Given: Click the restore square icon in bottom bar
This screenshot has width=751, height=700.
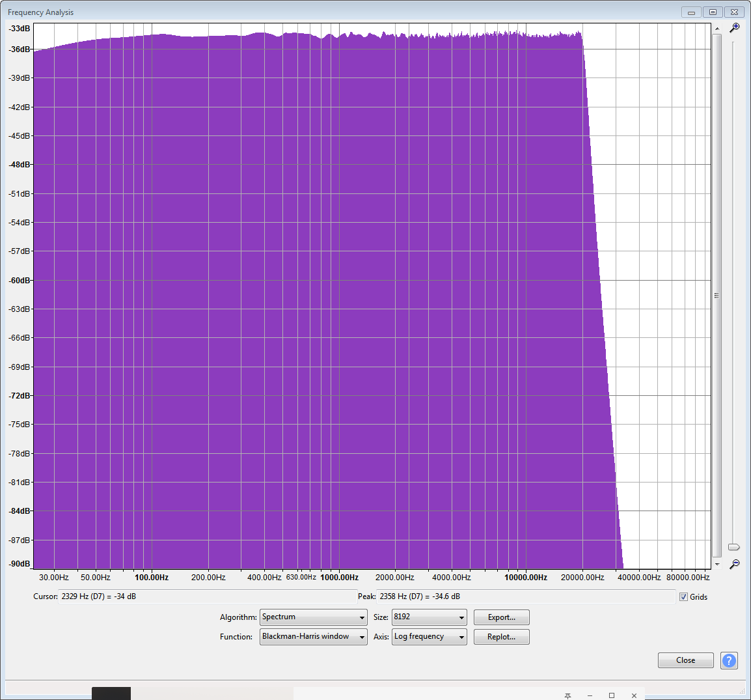Looking at the screenshot, I should [x=612, y=695].
